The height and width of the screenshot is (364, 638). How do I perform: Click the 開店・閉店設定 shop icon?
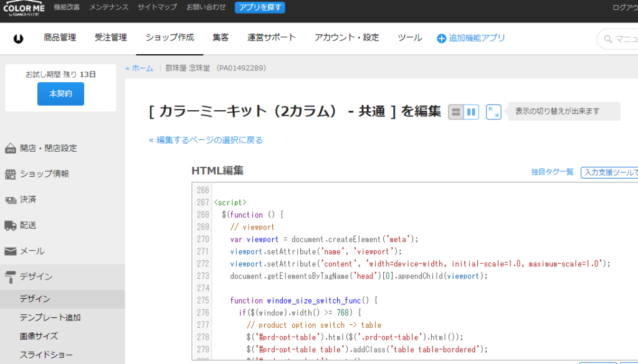coord(11,149)
